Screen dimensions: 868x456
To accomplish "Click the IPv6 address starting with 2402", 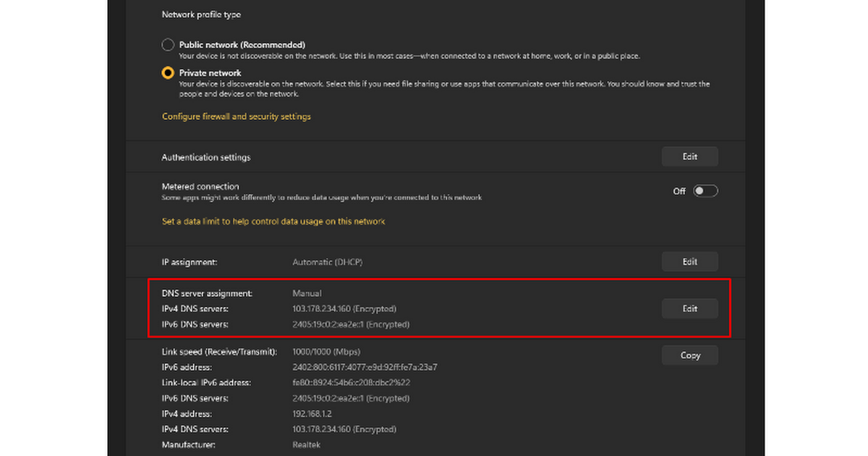I will [365, 368].
